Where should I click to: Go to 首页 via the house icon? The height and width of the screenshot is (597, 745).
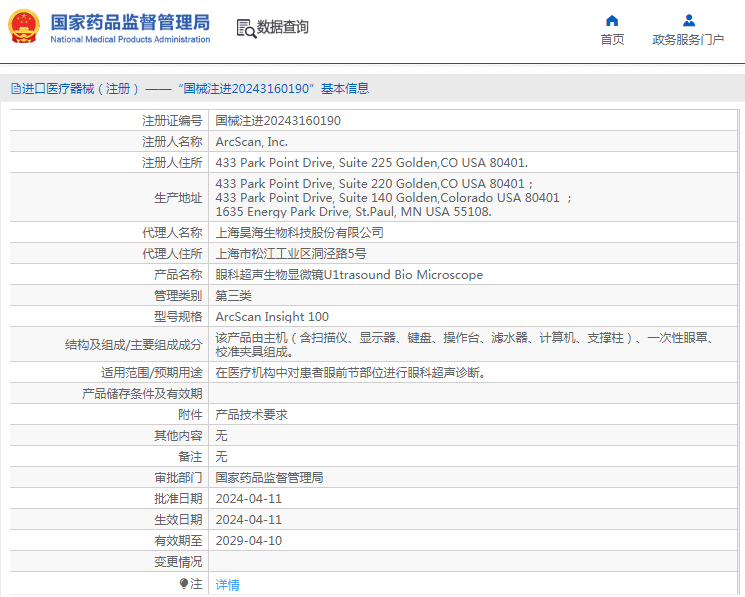click(x=612, y=20)
